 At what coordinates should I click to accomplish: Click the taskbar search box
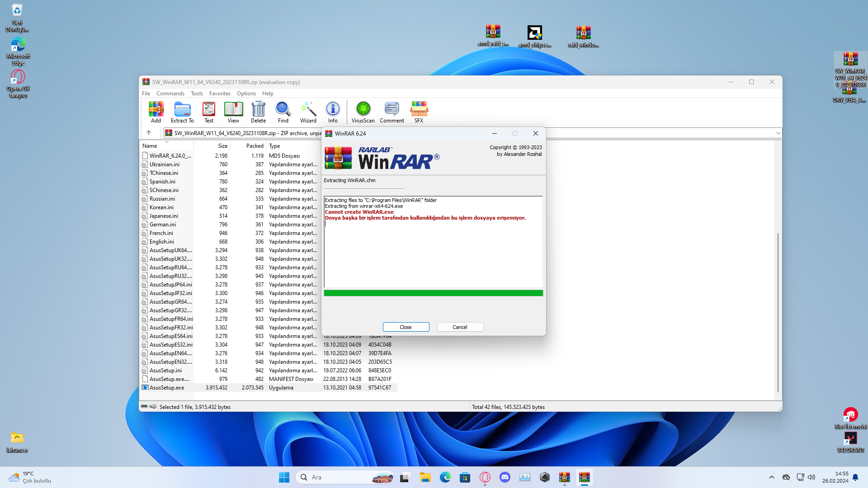pos(345,477)
